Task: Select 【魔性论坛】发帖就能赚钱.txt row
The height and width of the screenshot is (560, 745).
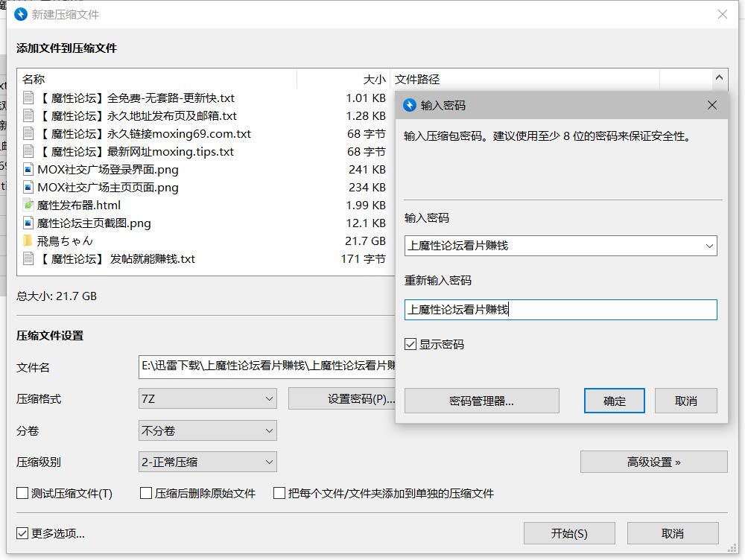Action: click(x=204, y=259)
